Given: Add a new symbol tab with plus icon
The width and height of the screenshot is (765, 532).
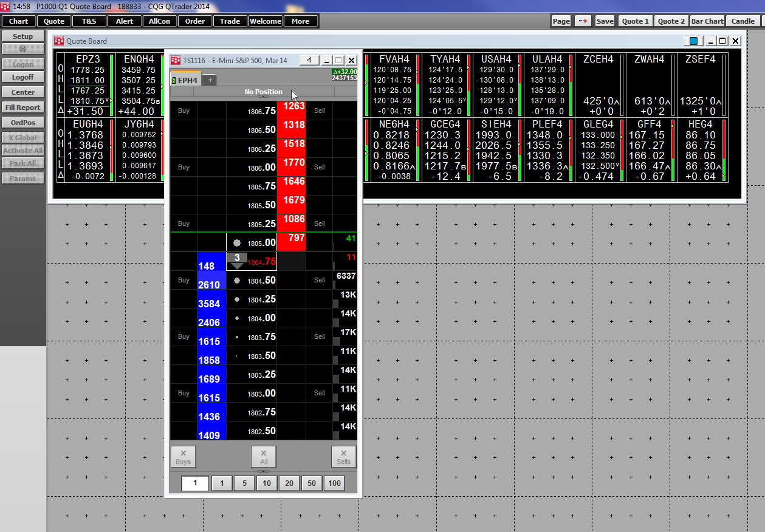Looking at the screenshot, I should 210,80.
